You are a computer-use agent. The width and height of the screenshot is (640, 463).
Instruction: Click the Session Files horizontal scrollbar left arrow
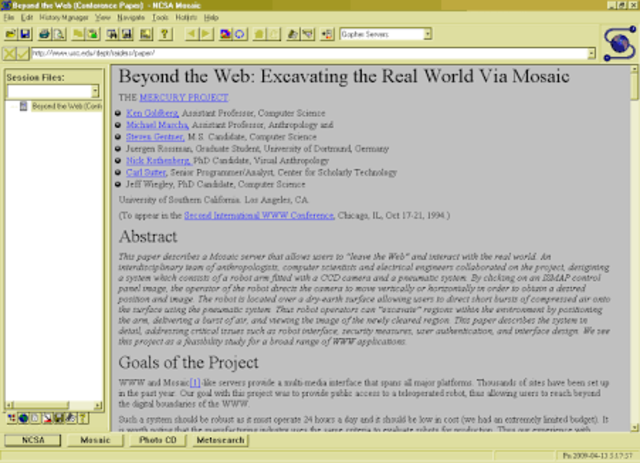9,405
